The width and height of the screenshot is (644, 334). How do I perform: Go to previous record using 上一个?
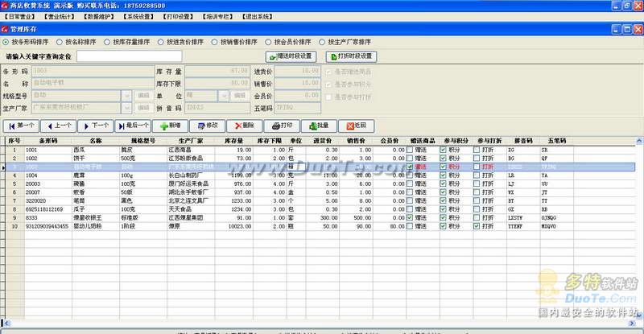(58, 126)
